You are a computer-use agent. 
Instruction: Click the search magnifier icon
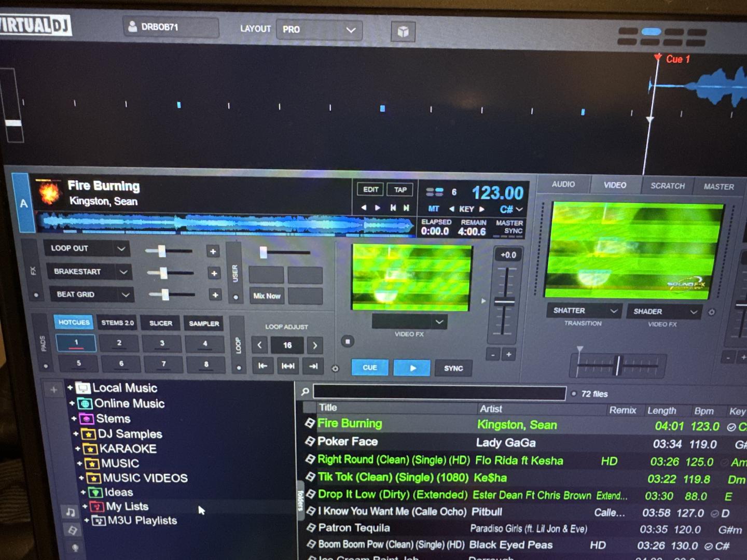point(306,392)
